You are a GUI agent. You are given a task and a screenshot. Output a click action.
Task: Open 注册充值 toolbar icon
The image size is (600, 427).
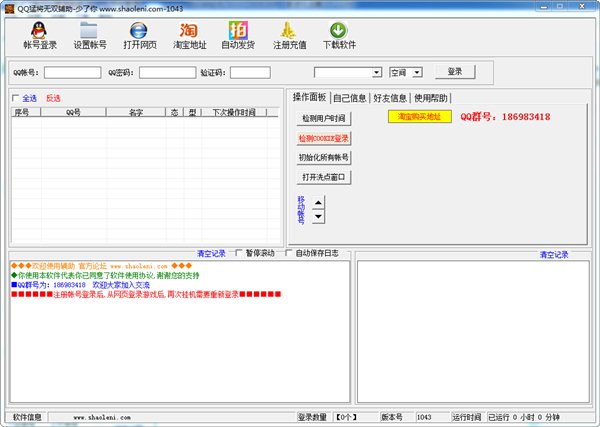(x=288, y=29)
